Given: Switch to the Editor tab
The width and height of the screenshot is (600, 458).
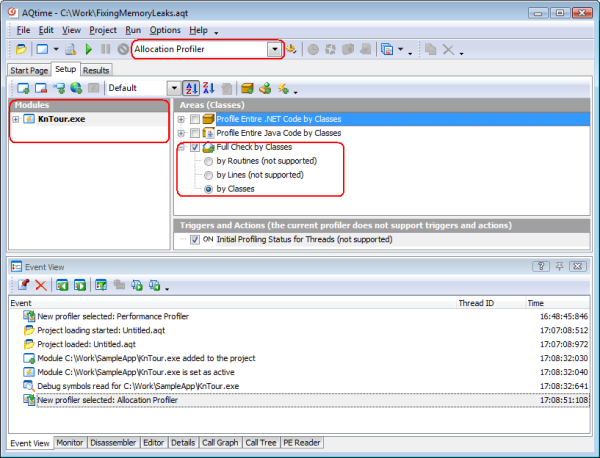Looking at the screenshot, I should pos(153,443).
